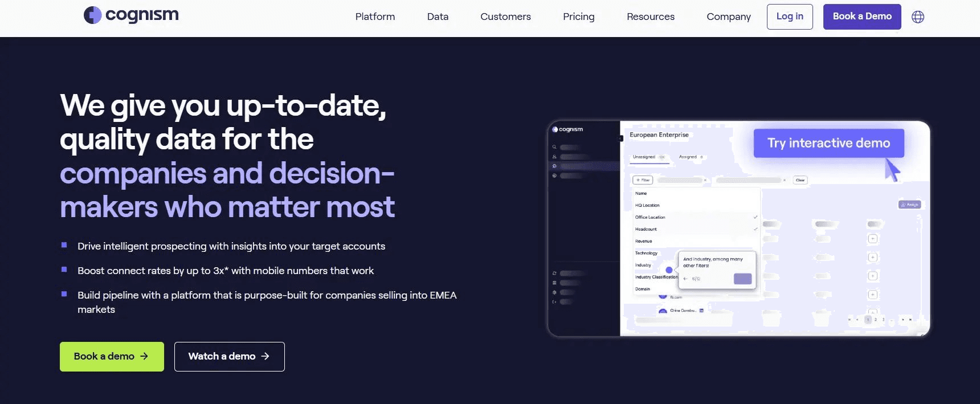Image resolution: width=980 pixels, height=404 pixels.
Task: Click the purple Book a Demo header button
Action: coord(862,17)
